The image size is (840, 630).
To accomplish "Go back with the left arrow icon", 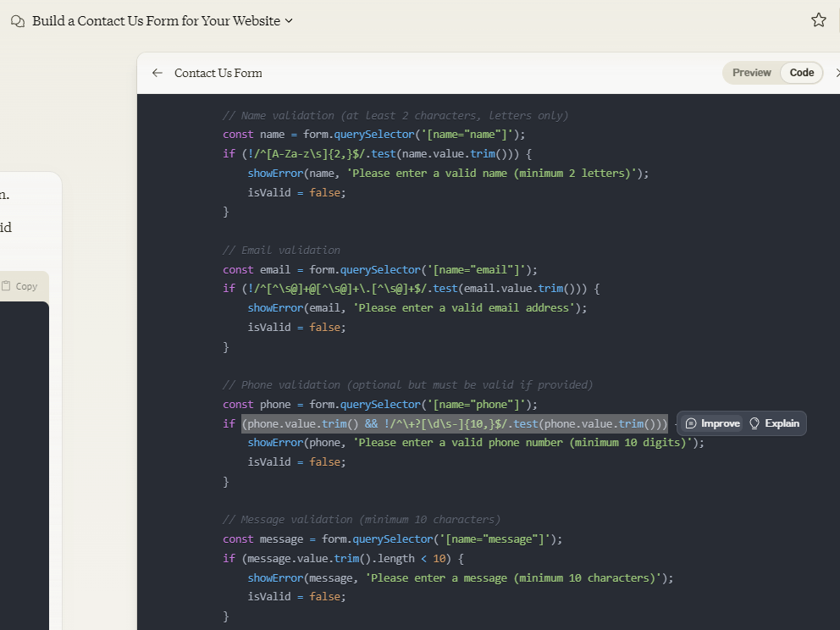I will (x=157, y=73).
